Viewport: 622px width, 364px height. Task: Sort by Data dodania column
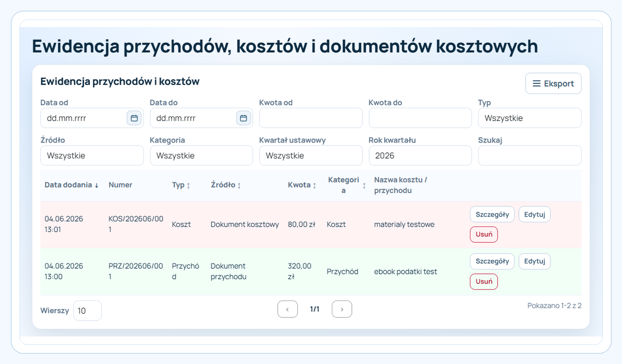(72, 185)
